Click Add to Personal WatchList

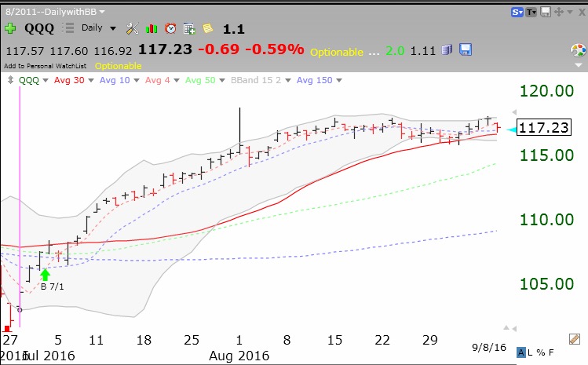(x=45, y=66)
